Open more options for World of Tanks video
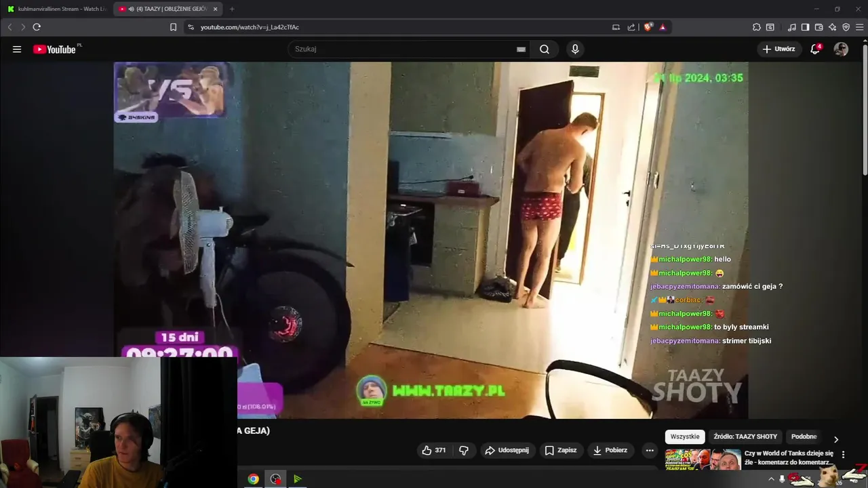This screenshot has height=488, width=868. click(843, 454)
